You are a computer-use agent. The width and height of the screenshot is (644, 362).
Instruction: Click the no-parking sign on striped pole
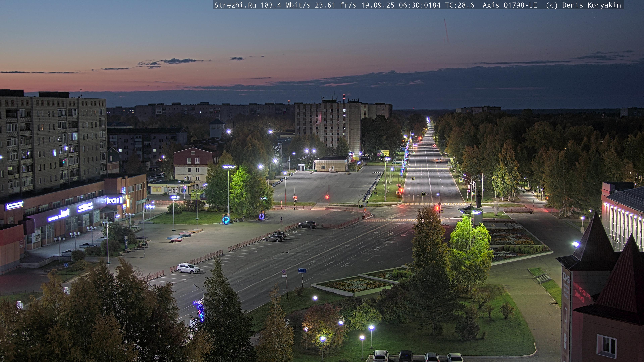(x=284, y=271)
